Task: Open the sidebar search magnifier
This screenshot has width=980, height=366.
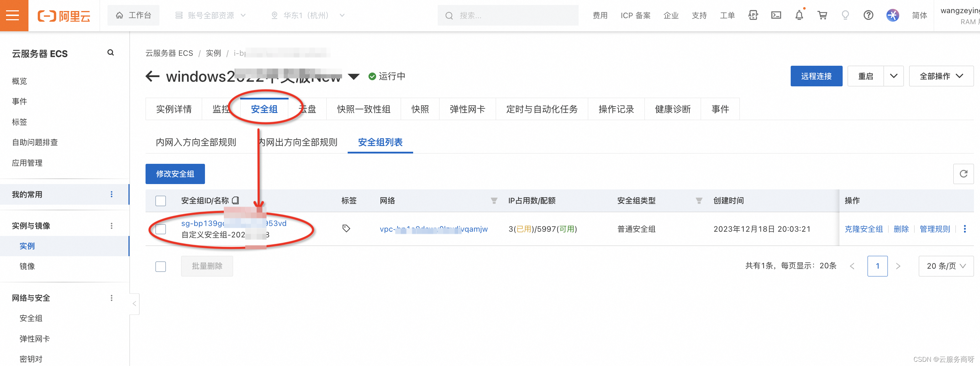Action: click(x=110, y=52)
